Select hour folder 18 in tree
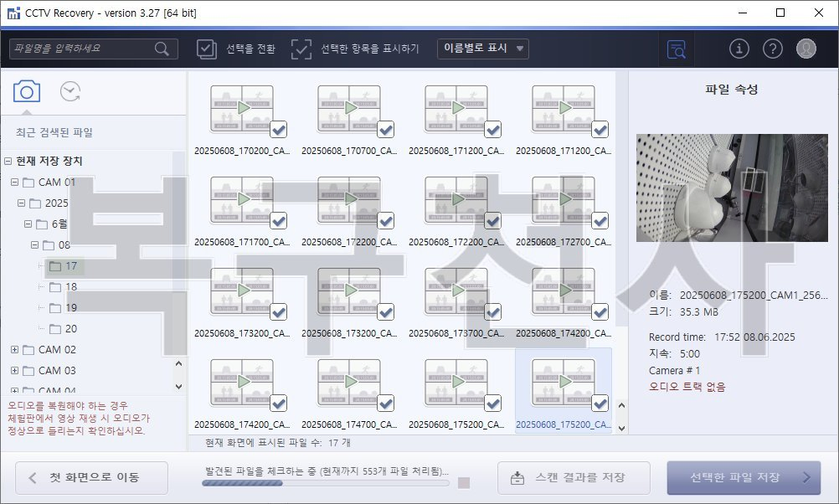 tap(63, 287)
